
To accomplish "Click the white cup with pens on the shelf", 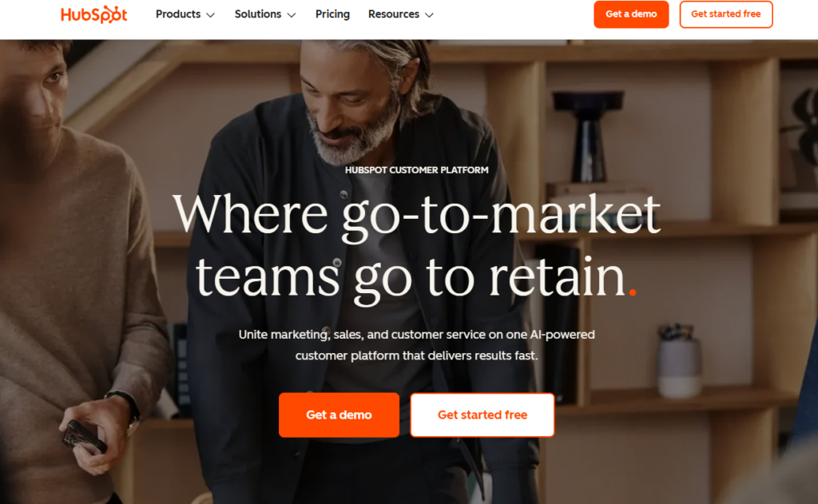I will 678,361.
